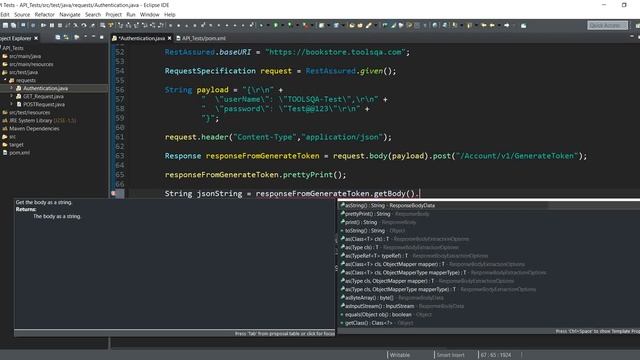Open the Window menu
This screenshot has width=640, height=360.
tap(149, 14)
